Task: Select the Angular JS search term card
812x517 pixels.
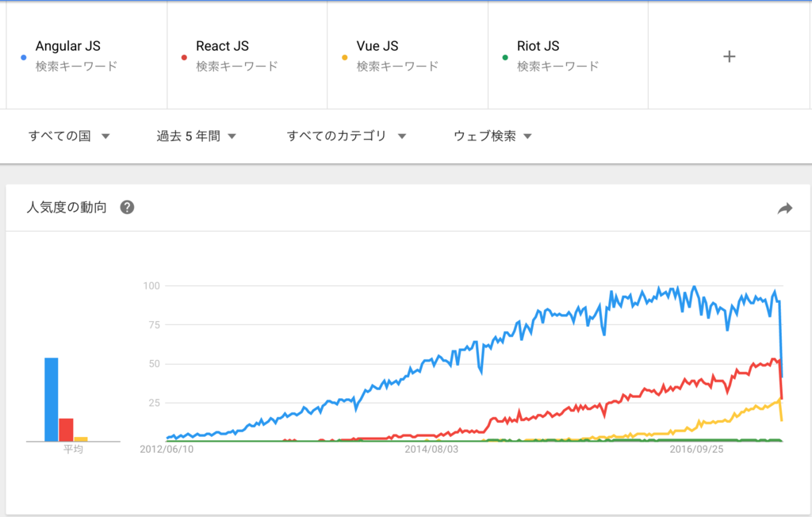Action: tap(86, 56)
